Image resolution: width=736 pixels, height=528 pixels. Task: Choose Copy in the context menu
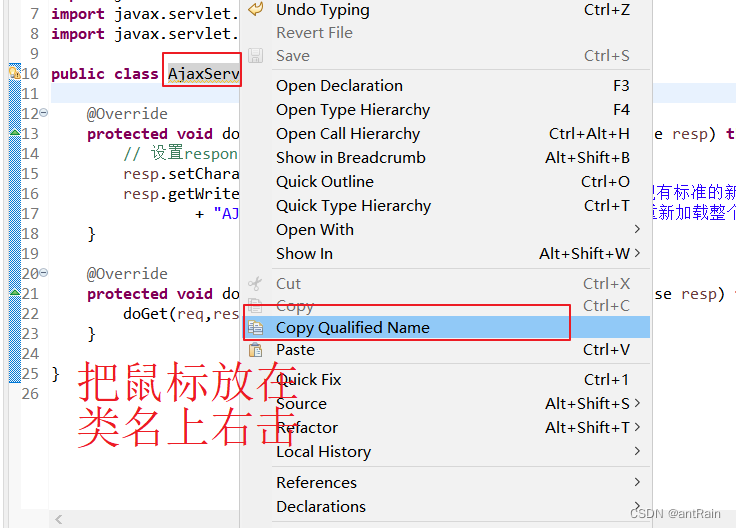coord(446,306)
